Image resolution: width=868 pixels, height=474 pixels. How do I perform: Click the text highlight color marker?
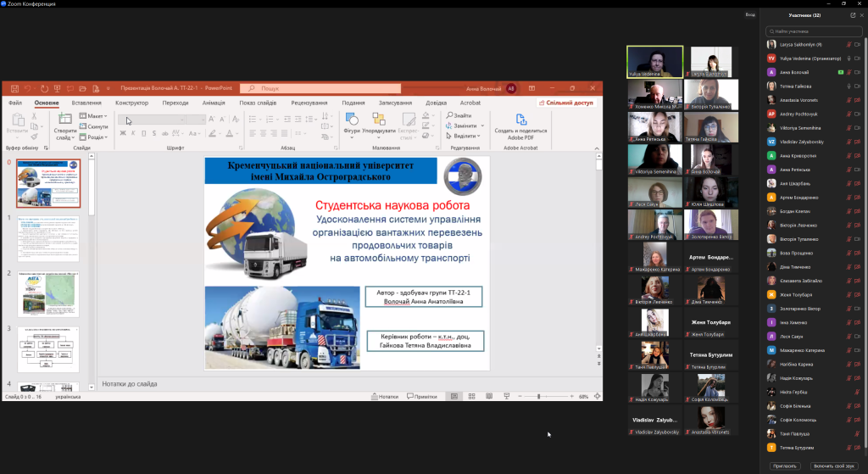pyautogui.click(x=212, y=133)
